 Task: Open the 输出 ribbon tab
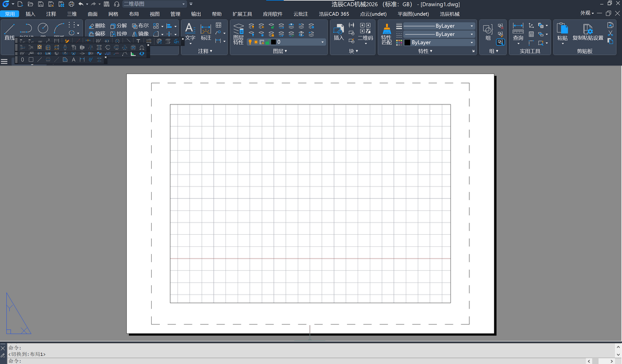point(196,14)
